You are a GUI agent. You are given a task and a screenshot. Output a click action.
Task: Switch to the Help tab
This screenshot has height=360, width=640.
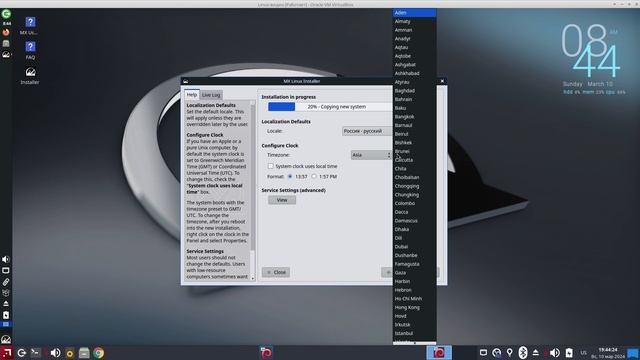192,95
